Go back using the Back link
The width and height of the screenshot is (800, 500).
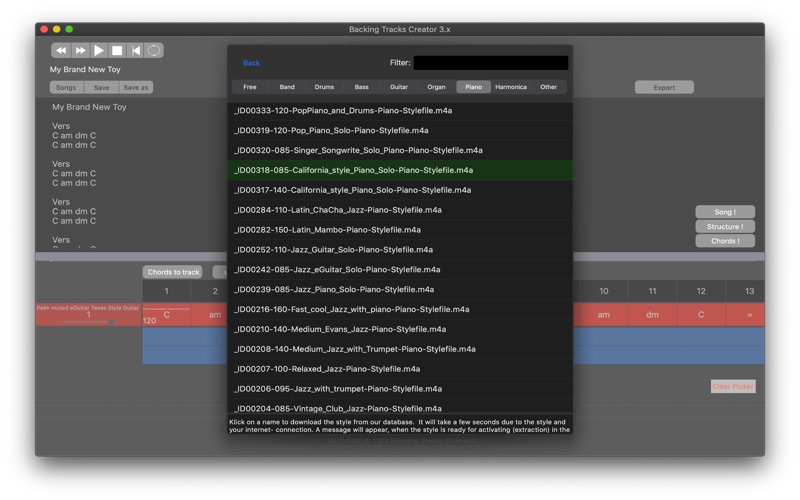tap(251, 63)
